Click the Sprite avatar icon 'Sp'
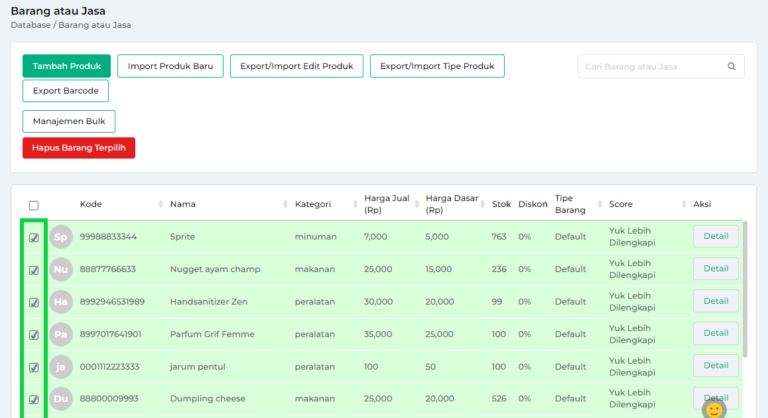The height and width of the screenshot is (418, 768). 61,237
